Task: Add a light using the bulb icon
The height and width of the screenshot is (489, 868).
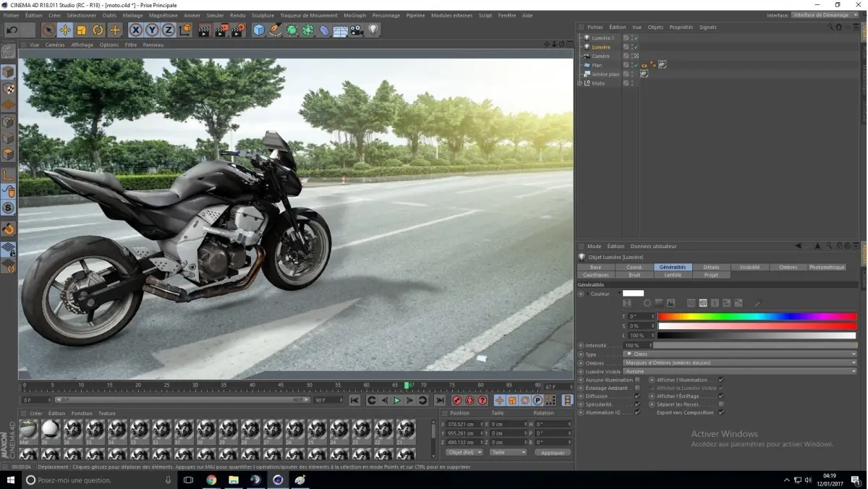Action: (x=373, y=30)
